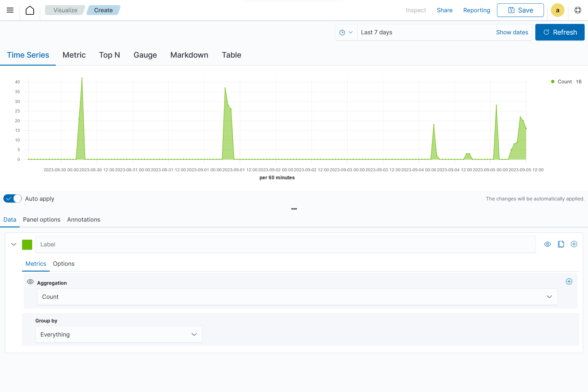Click the Count legend item
The height and width of the screenshot is (392, 588).
(566, 82)
